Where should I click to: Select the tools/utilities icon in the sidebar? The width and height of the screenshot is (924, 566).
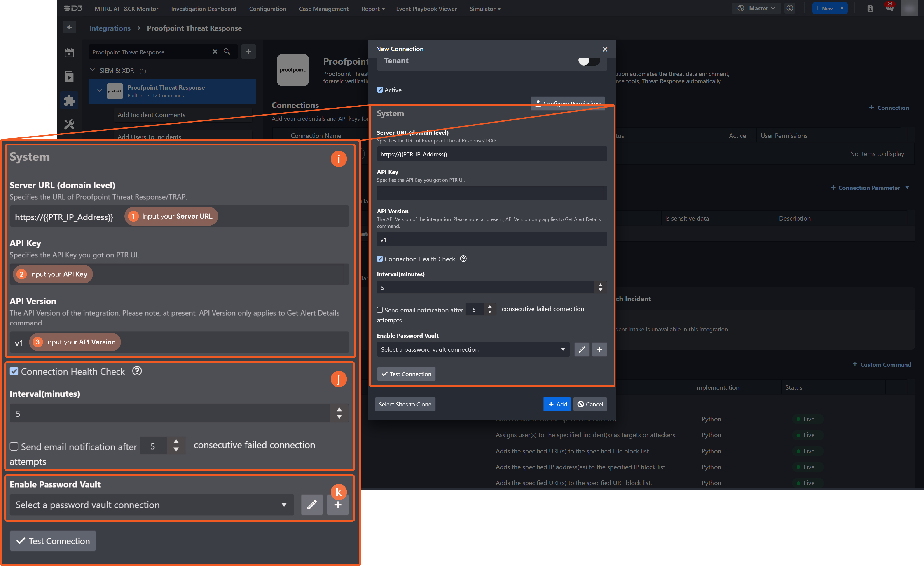click(x=69, y=124)
